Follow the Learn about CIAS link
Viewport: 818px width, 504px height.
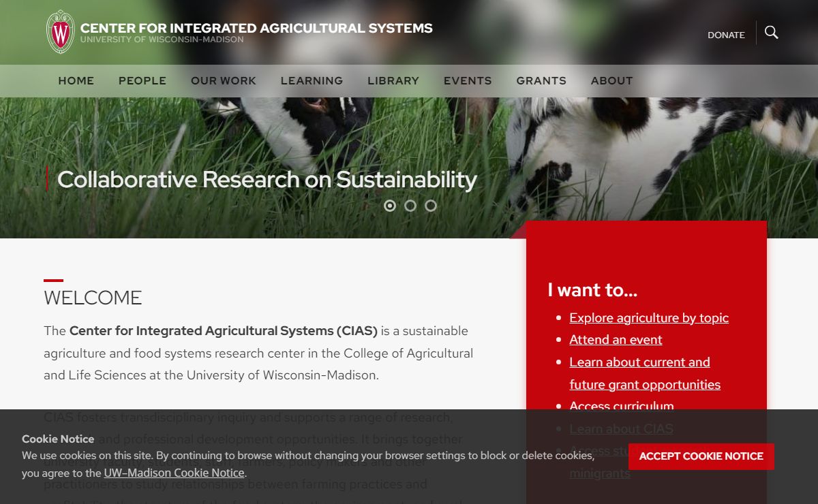coord(621,428)
